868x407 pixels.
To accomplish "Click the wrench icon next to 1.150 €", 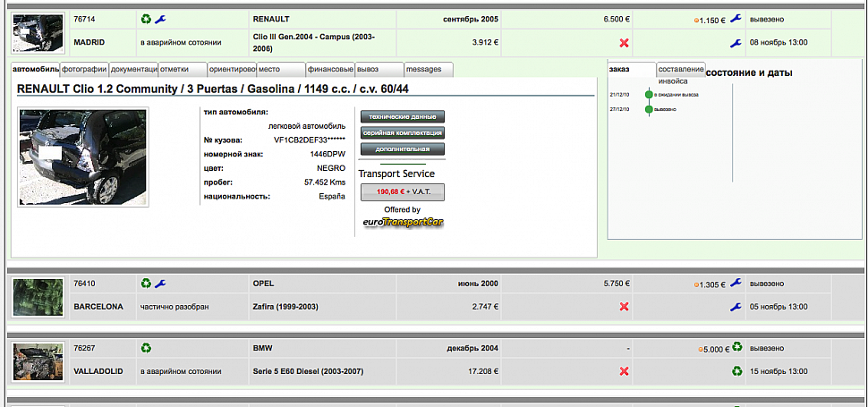I will pyautogui.click(x=736, y=19).
